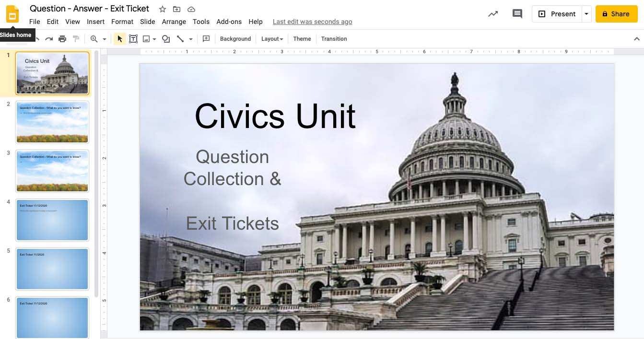The image size is (644, 339).
Task: Star this presentation
Action: coord(163,9)
